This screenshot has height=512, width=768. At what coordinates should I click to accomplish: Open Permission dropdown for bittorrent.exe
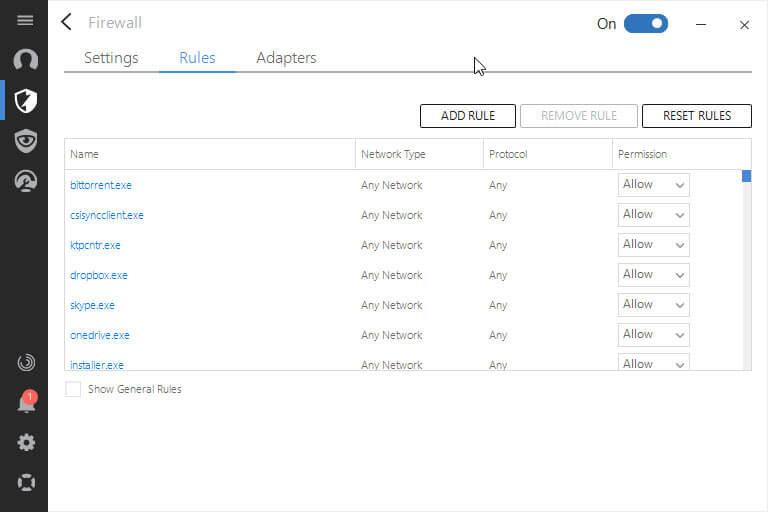pyautogui.click(x=653, y=185)
